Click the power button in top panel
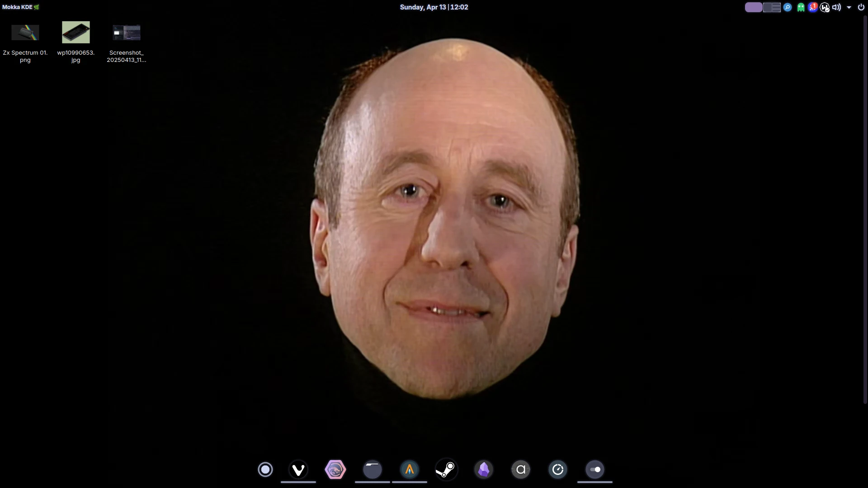 tap(861, 7)
